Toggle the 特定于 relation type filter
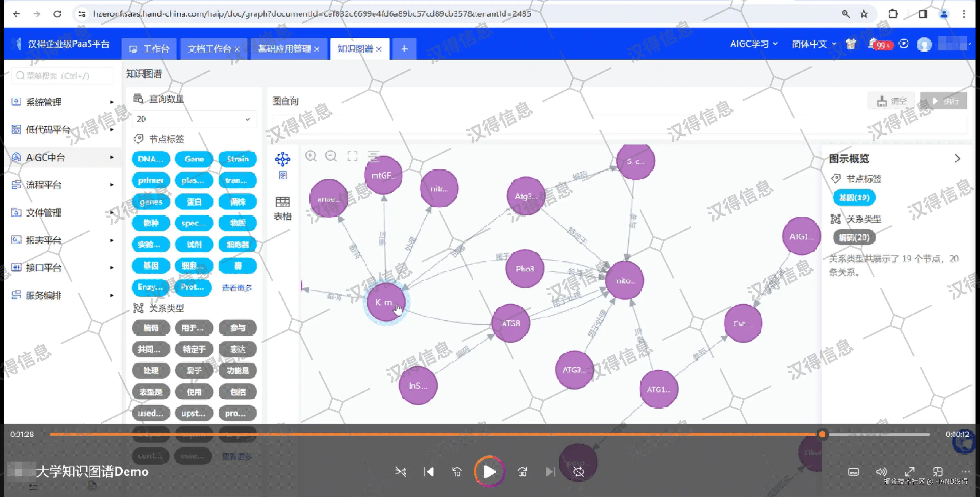The height and width of the screenshot is (497, 980). point(194,349)
